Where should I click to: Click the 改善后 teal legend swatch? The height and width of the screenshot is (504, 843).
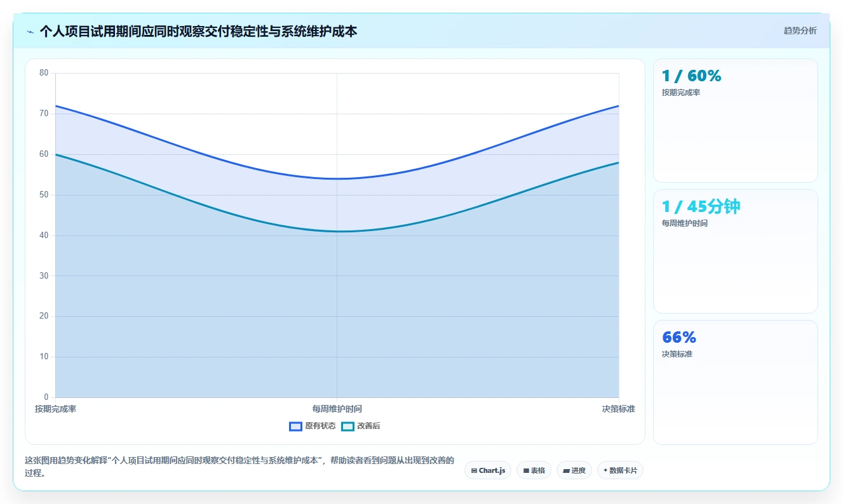tap(347, 427)
